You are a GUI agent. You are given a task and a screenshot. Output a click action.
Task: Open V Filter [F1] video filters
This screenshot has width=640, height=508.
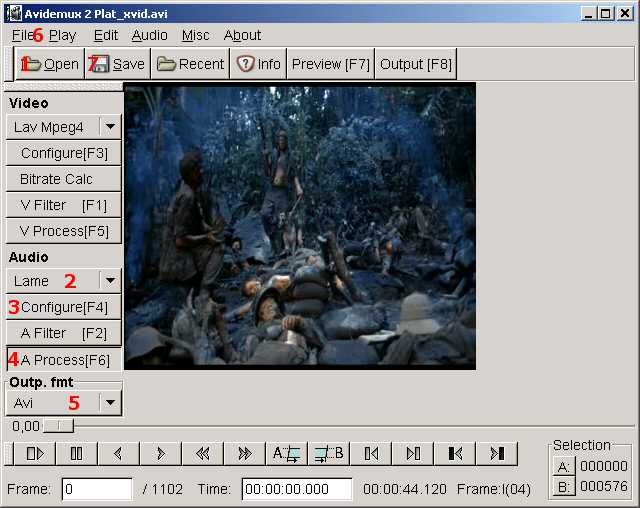64,205
